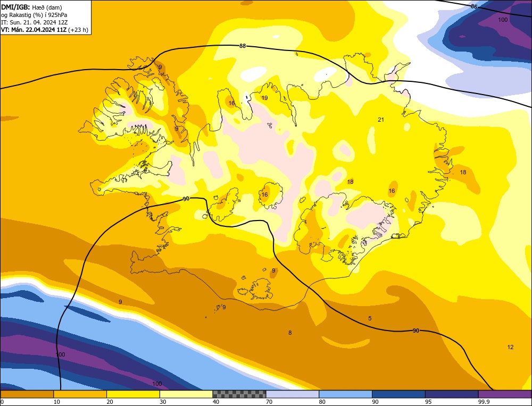Click the humidity value '12' on the map
This screenshot has width=532, height=406.
(x=510, y=347)
